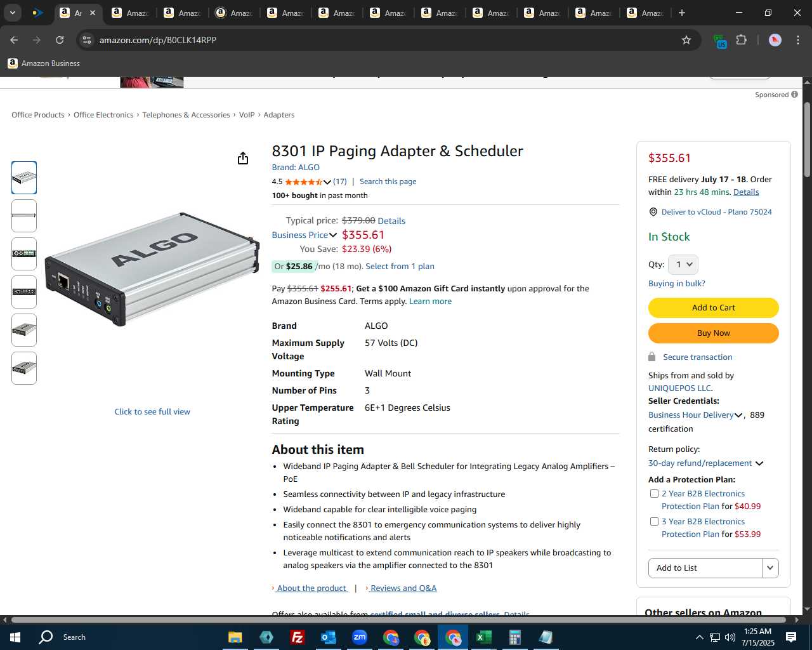Click Search this page link
This screenshot has height=650, width=812.
(x=388, y=182)
